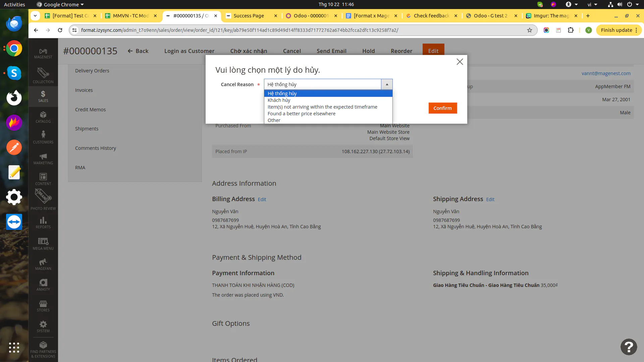Open the Stores sidebar icon

tap(43, 306)
